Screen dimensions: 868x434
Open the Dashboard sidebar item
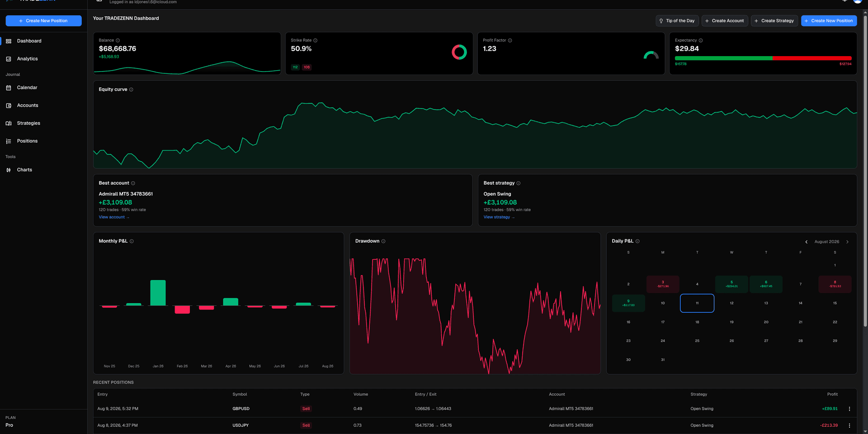[43, 41]
